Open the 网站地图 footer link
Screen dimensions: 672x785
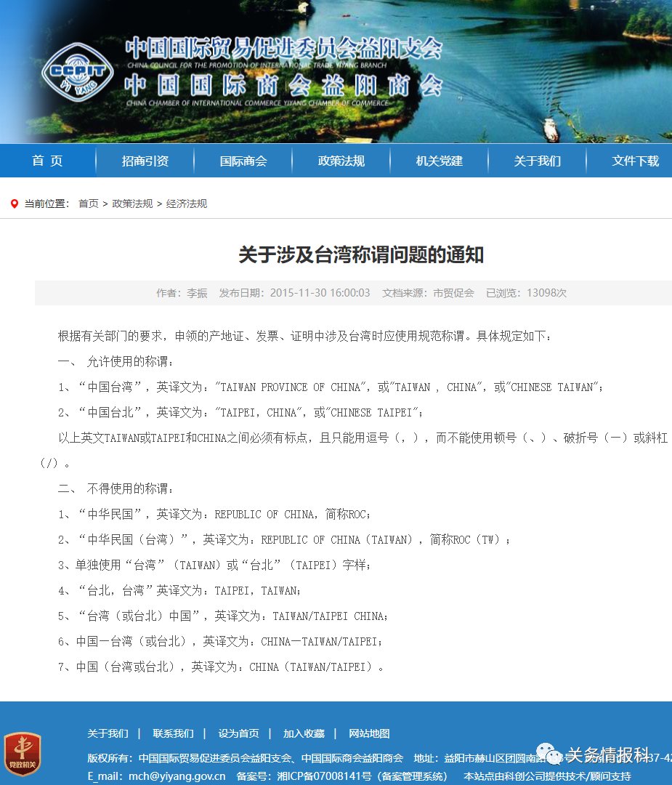coord(369,734)
